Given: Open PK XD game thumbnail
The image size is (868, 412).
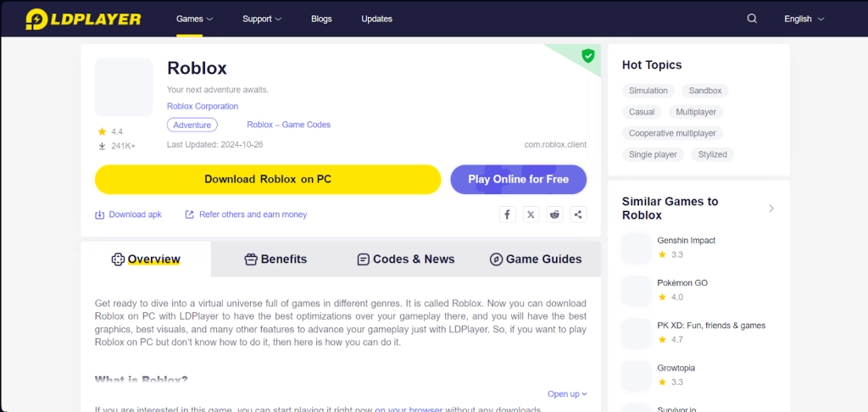Looking at the screenshot, I should tap(637, 333).
